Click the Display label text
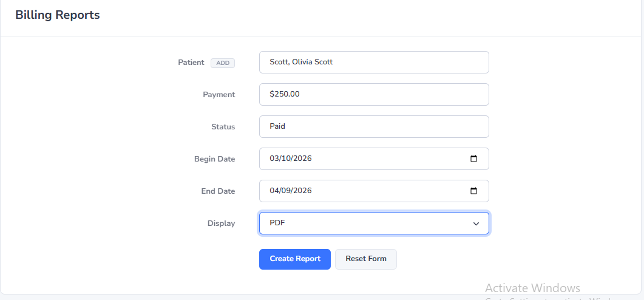Screen dimensions: 644x300 pos(221,223)
